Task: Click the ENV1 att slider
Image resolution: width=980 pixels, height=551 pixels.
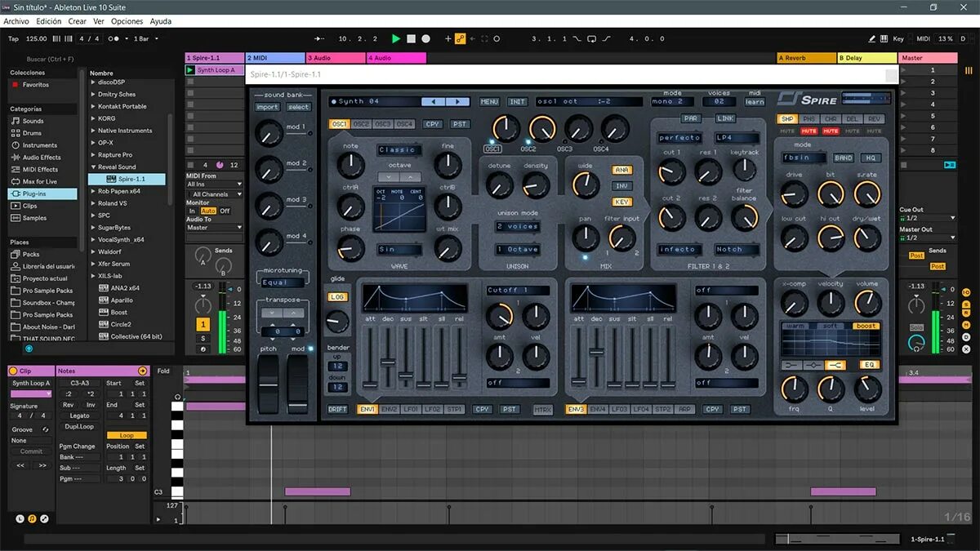Action: pyautogui.click(x=370, y=358)
